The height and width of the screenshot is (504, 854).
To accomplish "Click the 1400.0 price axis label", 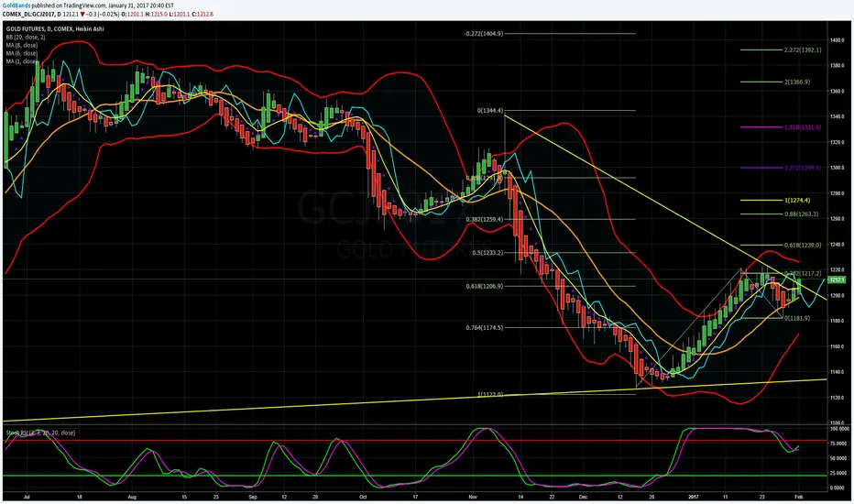I will click(838, 40).
